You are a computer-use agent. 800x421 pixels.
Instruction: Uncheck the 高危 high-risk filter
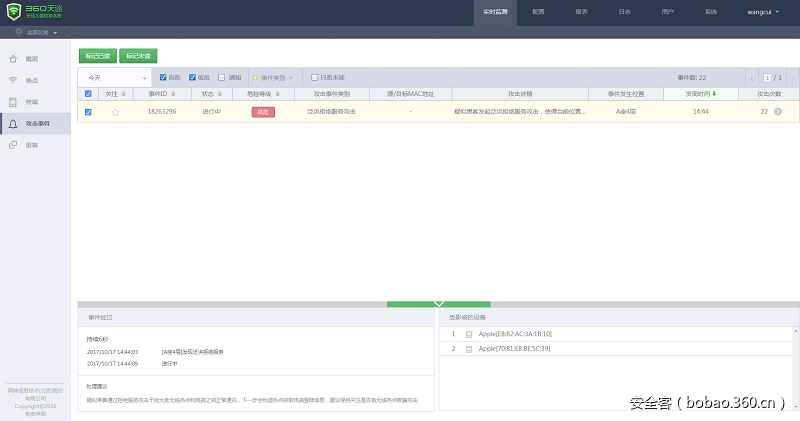coord(164,77)
